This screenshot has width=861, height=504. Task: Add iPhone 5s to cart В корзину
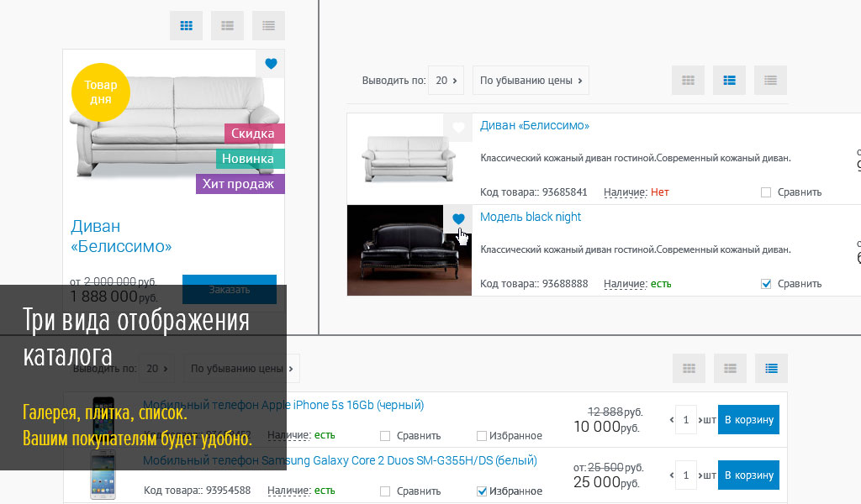click(x=748, y=420)
